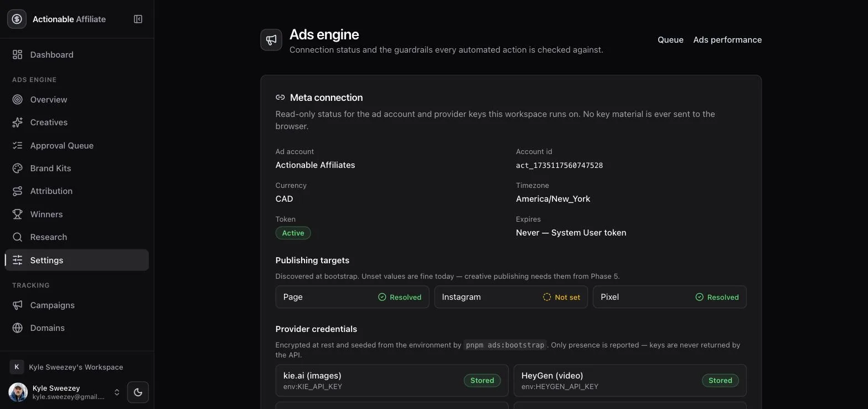
Task: Click the Overview target icon
Action: (x=18, y=99)
